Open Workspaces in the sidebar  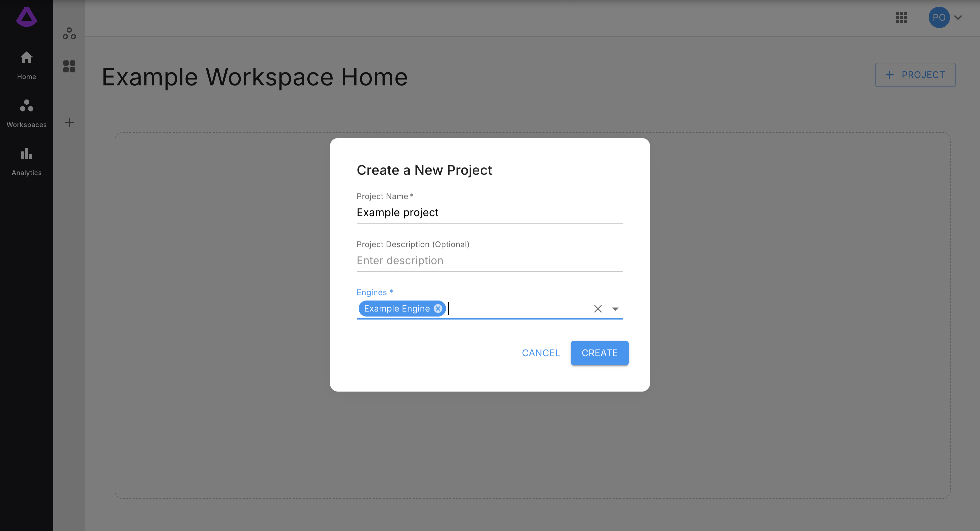[x=27, y=113]
